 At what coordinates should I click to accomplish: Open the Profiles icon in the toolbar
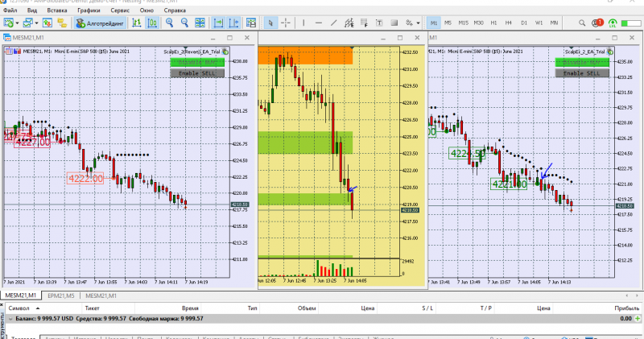[x=28, y=23]
